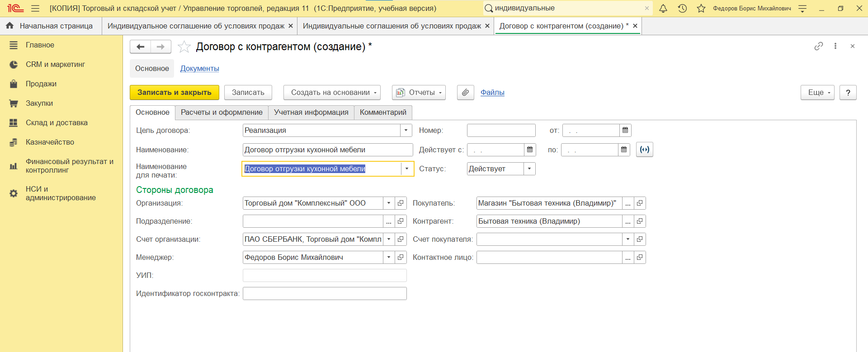Expand the Счет покупателя dropdown

[x=628, y=239]
